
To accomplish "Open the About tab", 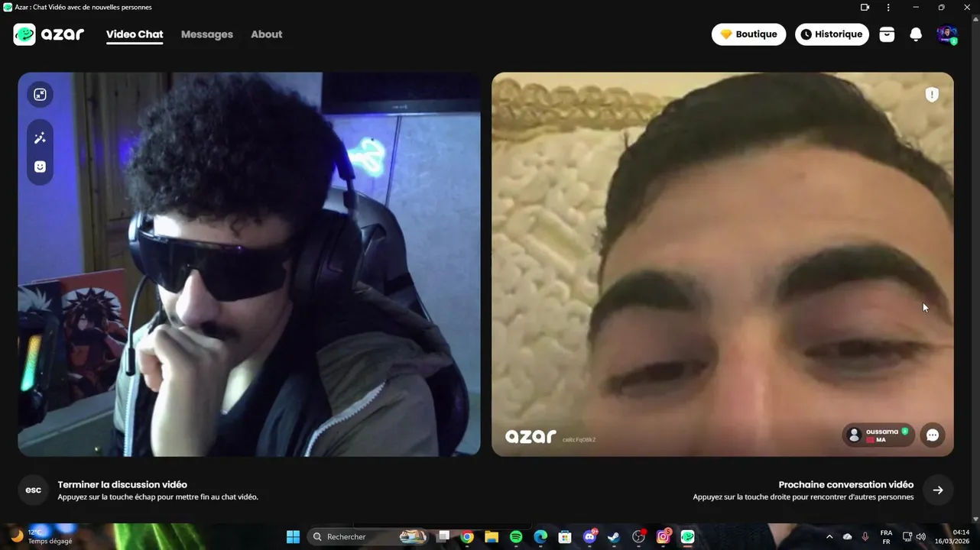I will tap(267, 34).
